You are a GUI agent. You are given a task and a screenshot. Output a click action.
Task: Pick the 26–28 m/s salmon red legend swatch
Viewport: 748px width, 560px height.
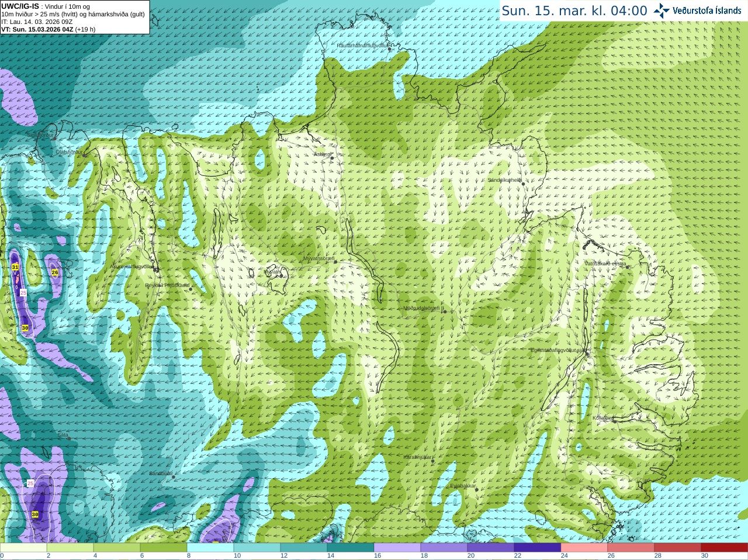click(x=631, y=548)
